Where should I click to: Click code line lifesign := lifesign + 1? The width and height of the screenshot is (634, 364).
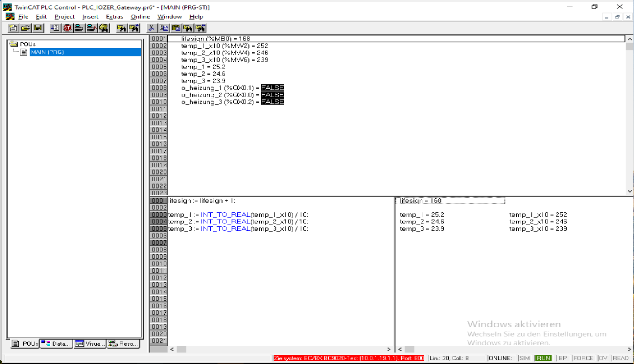[x=202, y=200]
